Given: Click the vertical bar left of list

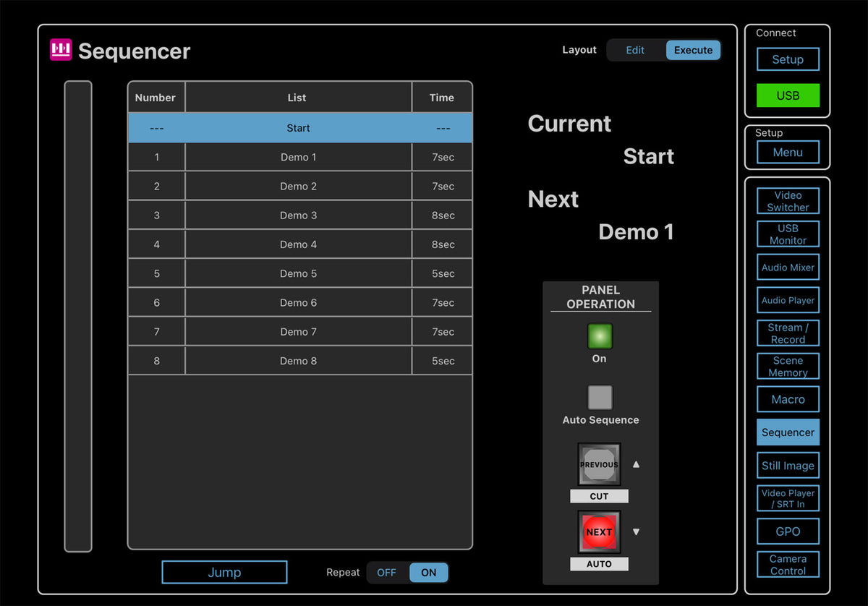Looking at the screenshot, I should point(78,316).
